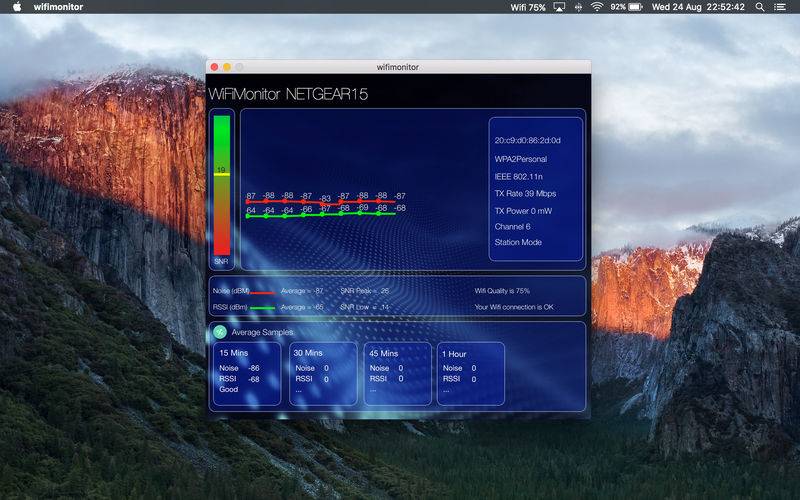Click the Bluetooth-style menu bar icon next to AirPlay
This screenshot has width=800, height=500.
[x=578, y=7]
